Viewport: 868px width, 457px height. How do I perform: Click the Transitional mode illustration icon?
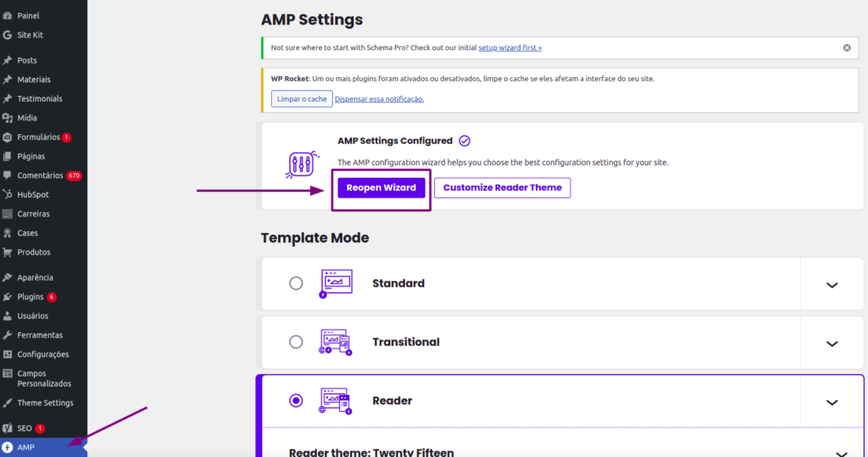(336, 343)
